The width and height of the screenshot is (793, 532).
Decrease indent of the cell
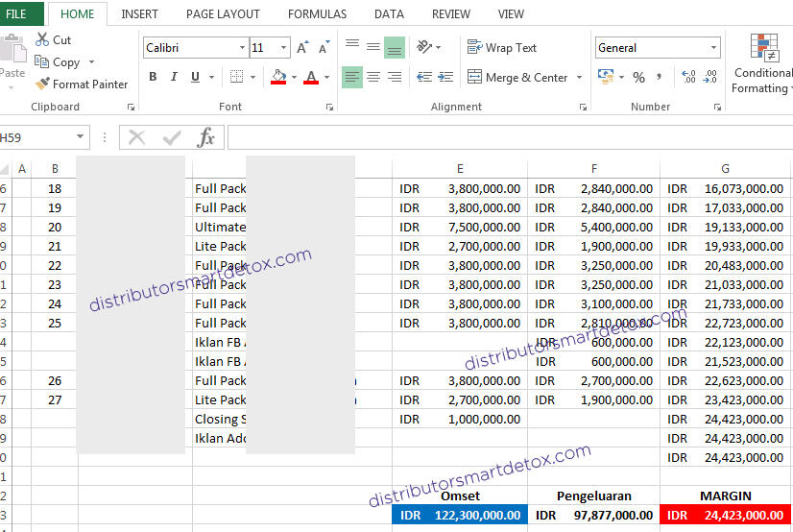[x=423, y=77]
